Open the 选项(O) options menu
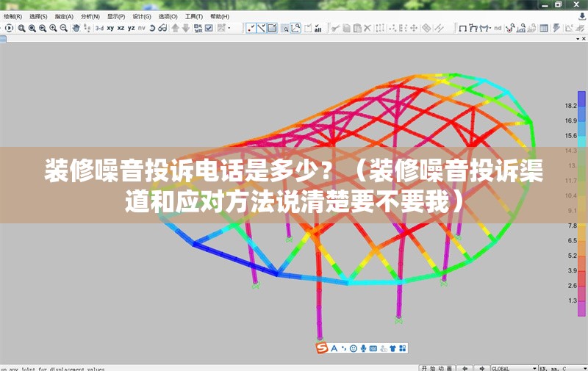Image resolution: width=588 pixels, height=371 pixels. pos(168,16)
